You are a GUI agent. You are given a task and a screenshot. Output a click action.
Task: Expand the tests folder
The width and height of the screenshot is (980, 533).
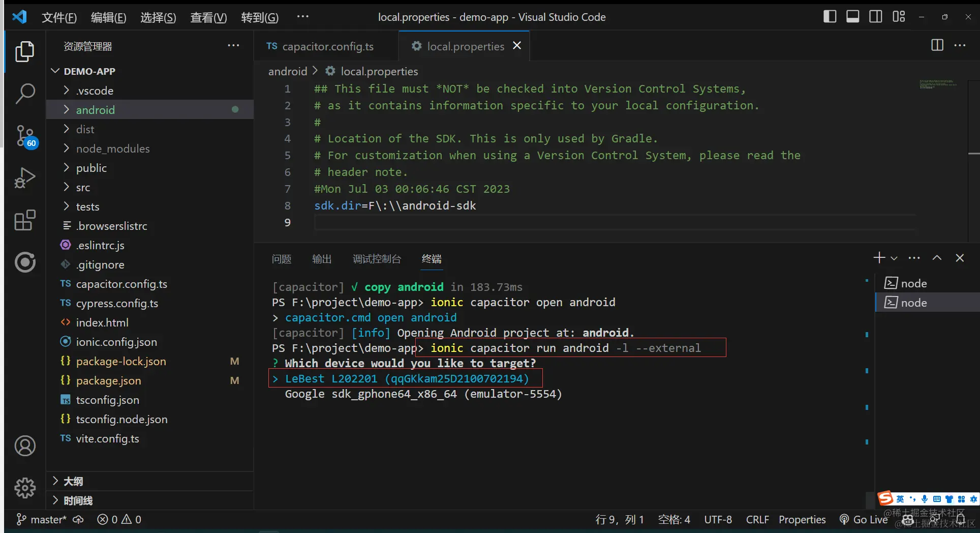point(150,206)
